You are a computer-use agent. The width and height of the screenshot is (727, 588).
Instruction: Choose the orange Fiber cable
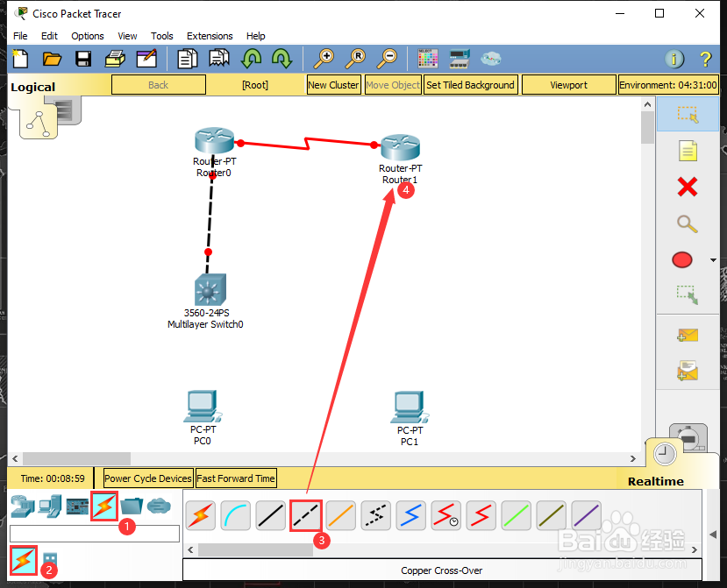point(341,515)
